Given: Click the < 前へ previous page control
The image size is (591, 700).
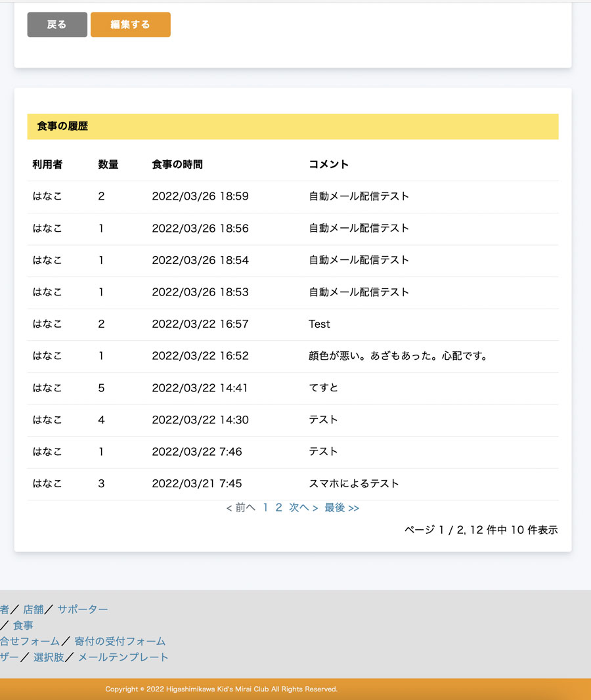Looking at the screenshot, I should pyautogui.click(x=240, y=508).
